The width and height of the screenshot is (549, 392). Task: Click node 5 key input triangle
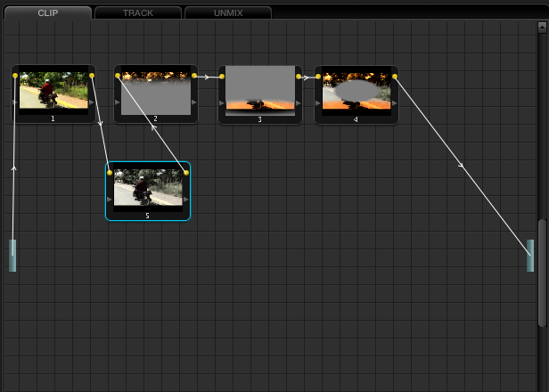[110, 200]
